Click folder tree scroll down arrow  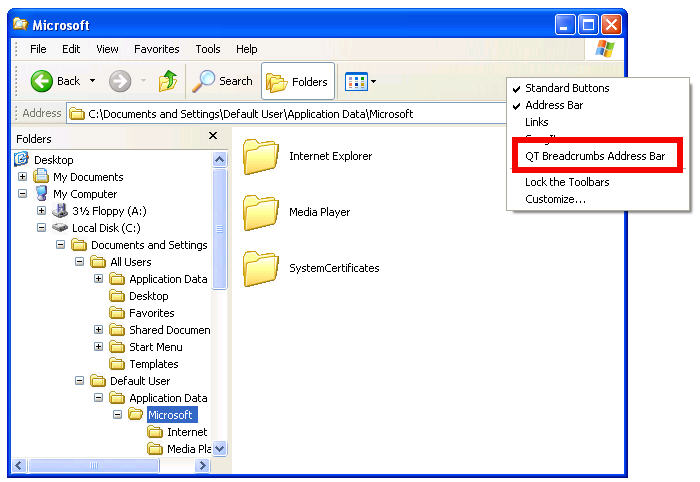(220, 449)
